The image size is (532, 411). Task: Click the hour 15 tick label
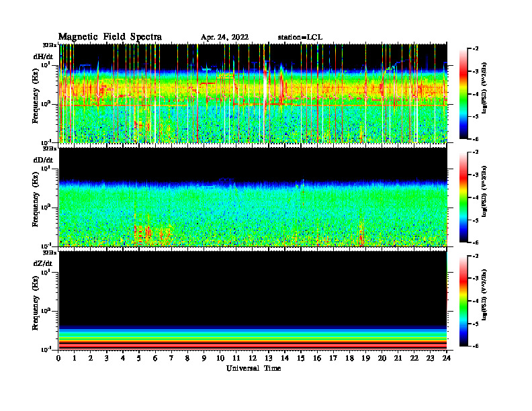pyautogui.click(x=301, y=358)
